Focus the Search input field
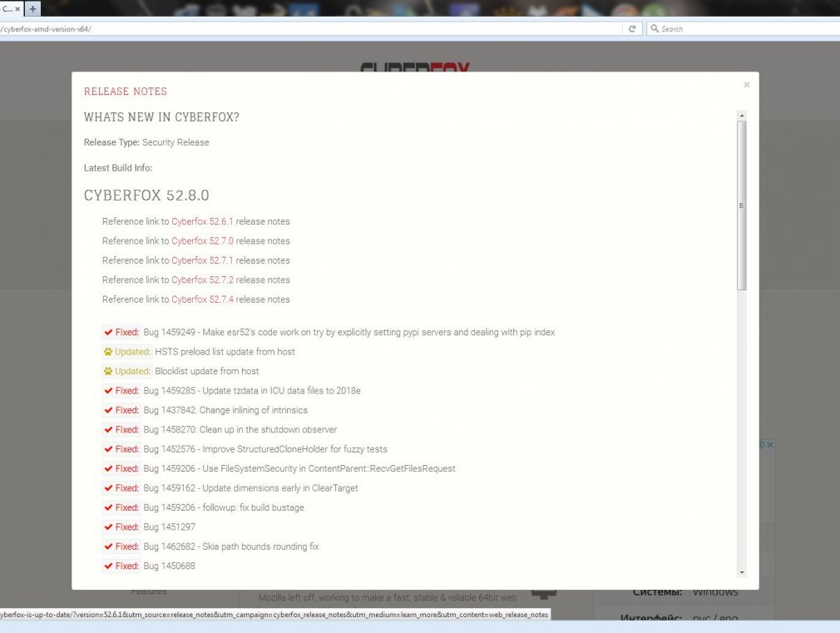Screen dimensions: 840x633 744,29
